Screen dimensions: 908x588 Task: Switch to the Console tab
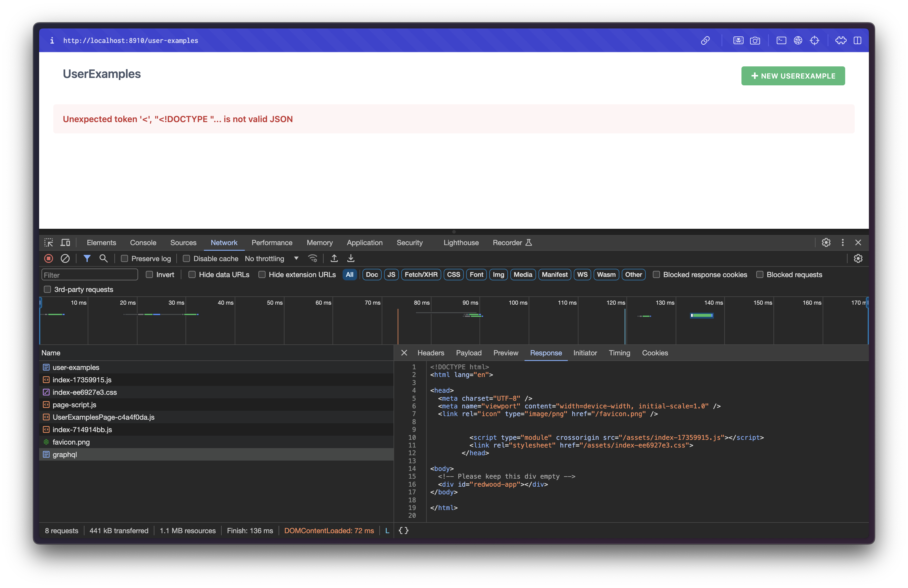click(143, 243)
